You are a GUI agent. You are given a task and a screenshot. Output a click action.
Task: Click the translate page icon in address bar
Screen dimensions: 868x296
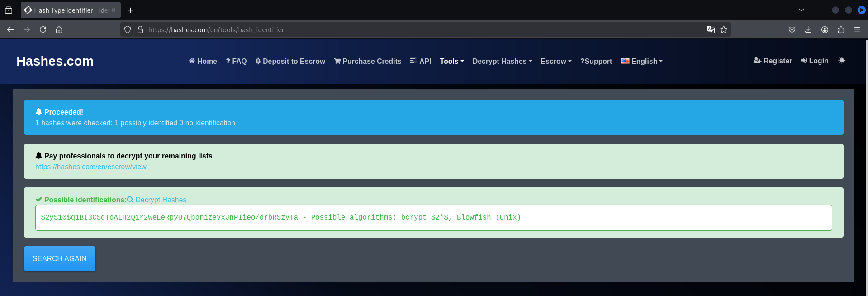[711, 29]
